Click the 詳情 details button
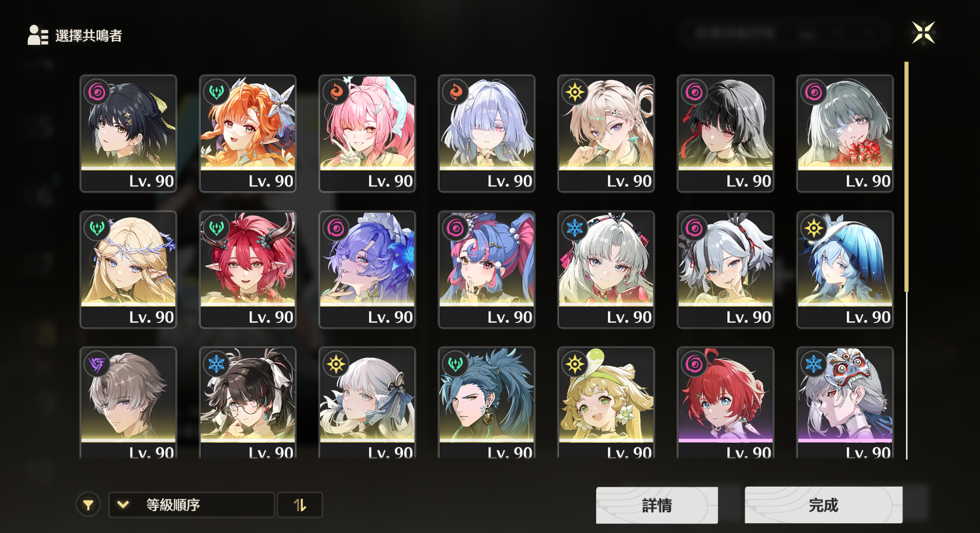 657,505
